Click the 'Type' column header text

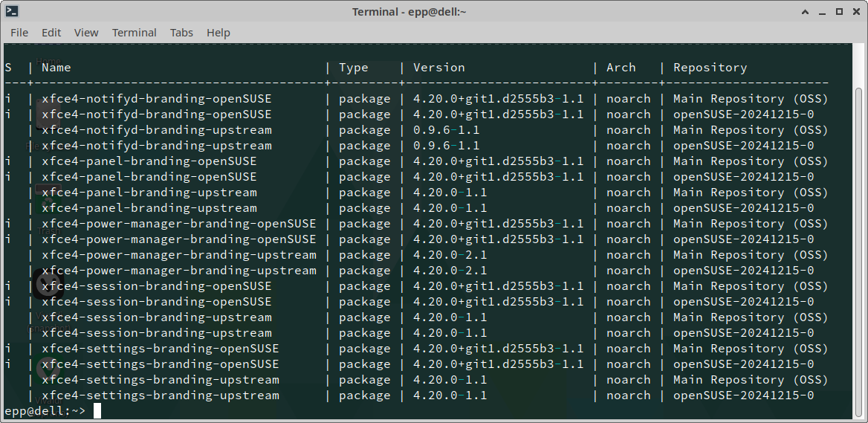[354, 68]
